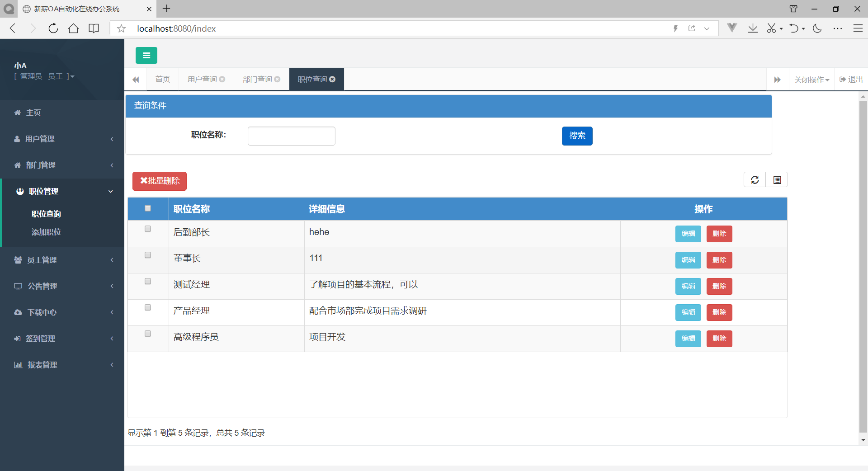Expand the 下载中心 sidebar menu

point(62,312)
